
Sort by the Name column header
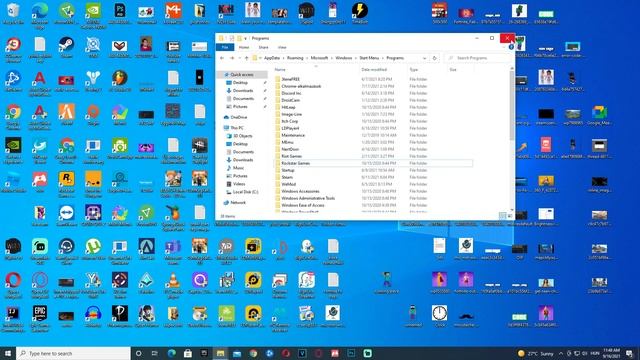280,70
